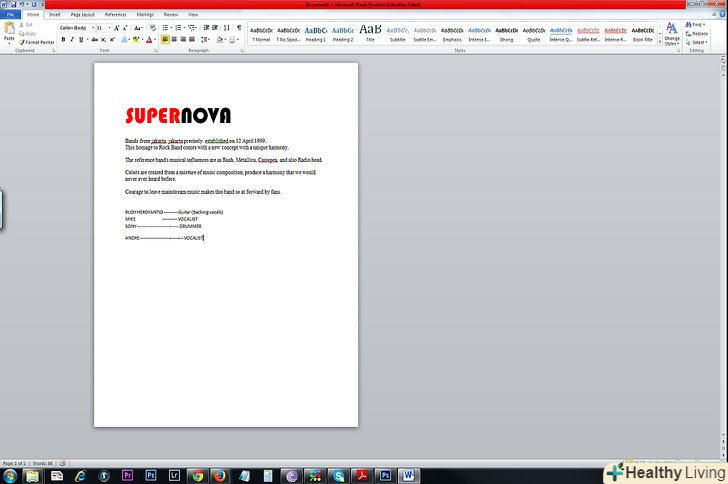Click the Paste clipboard icon

click(x=9, y=28)
